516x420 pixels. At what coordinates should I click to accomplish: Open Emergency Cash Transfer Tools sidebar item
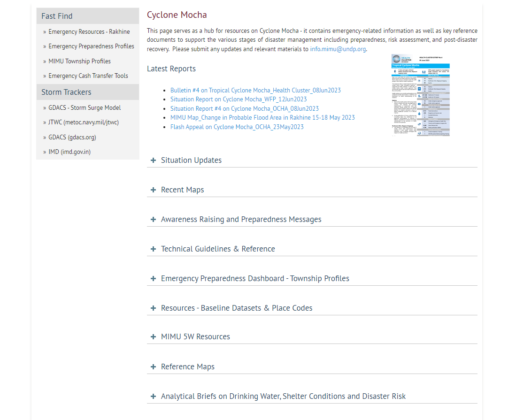[88, 76]
